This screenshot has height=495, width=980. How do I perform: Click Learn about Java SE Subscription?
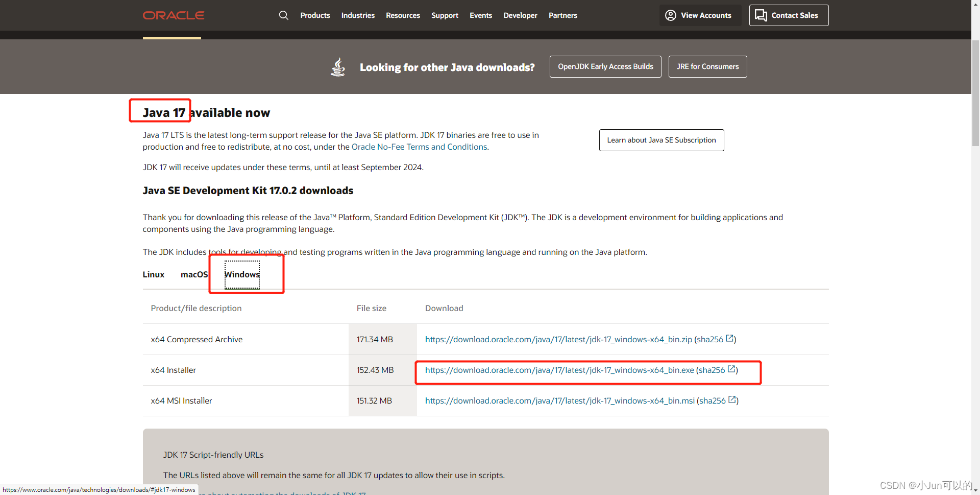coord(661,140)
